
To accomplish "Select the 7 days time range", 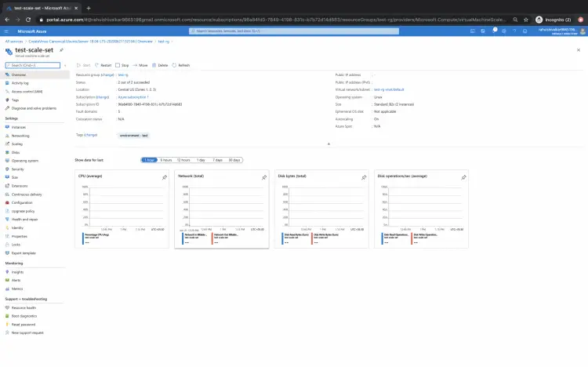I will pos(217,160).
